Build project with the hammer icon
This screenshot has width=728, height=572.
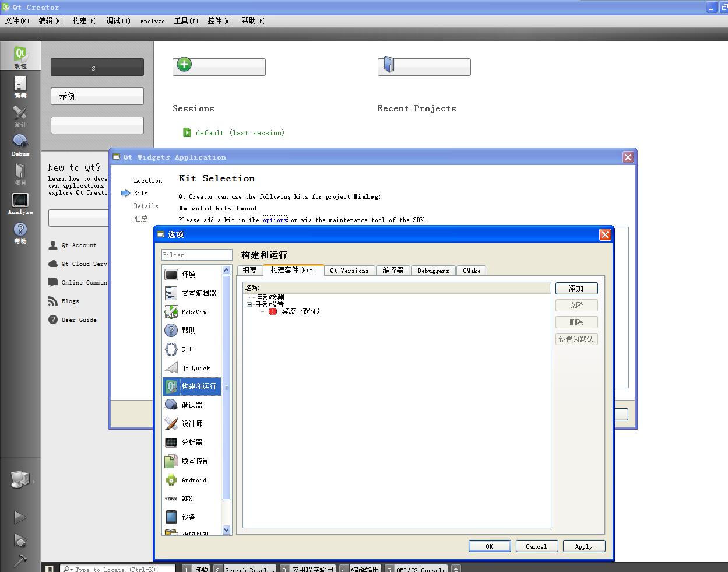pyautogui.click(x=20, y=560)
